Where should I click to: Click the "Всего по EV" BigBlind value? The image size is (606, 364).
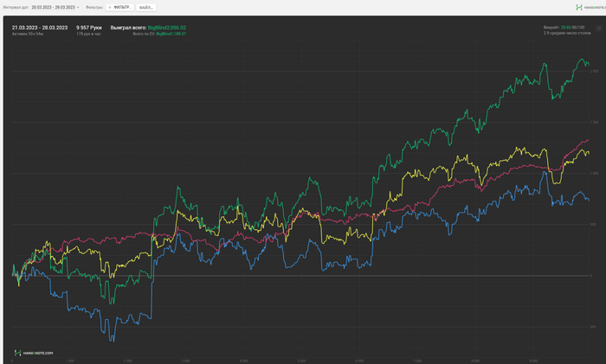pyautogui.click(x=171, y=34)
